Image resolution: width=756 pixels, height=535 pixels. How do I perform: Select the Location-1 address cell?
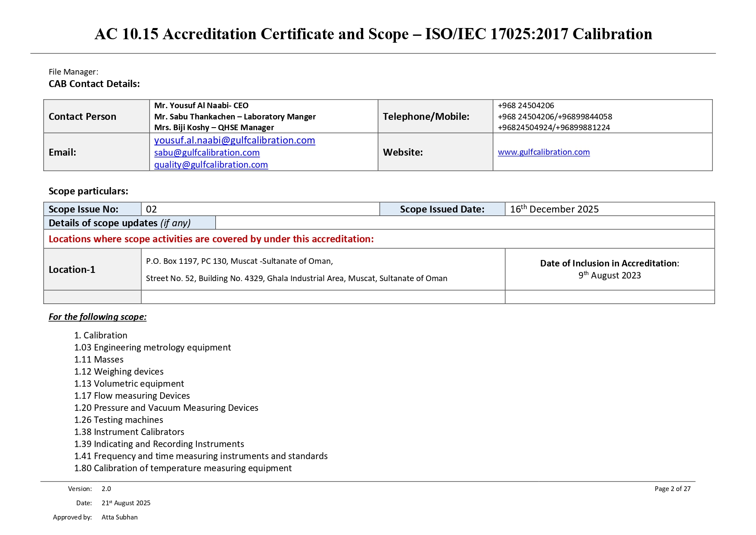click(x=297, y=269)
